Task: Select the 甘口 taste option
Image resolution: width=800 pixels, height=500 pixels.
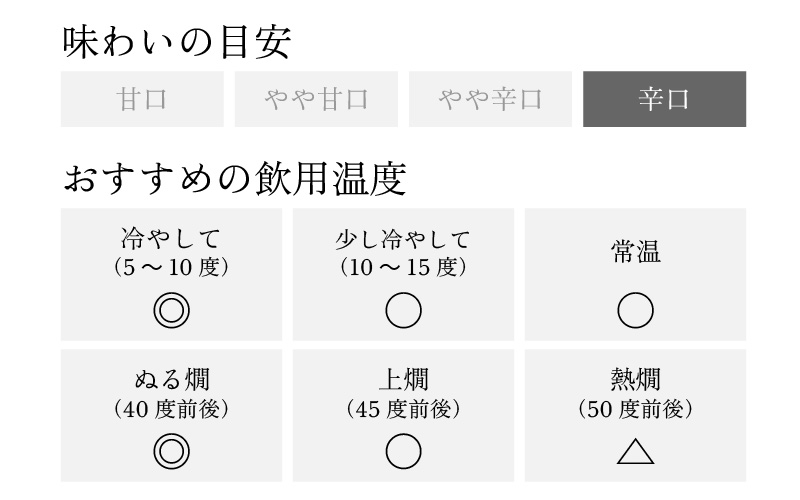Action: point(142,99)
